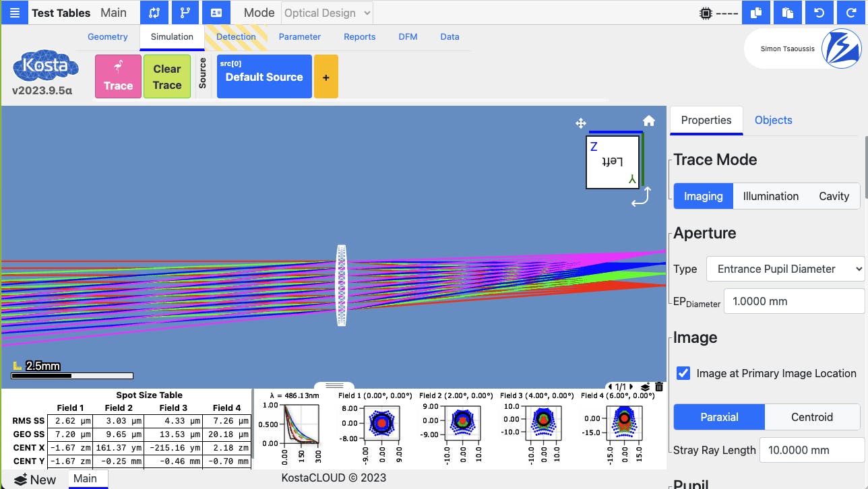Click the redo button in top bar
868x489 pixels.
point(850,13)
